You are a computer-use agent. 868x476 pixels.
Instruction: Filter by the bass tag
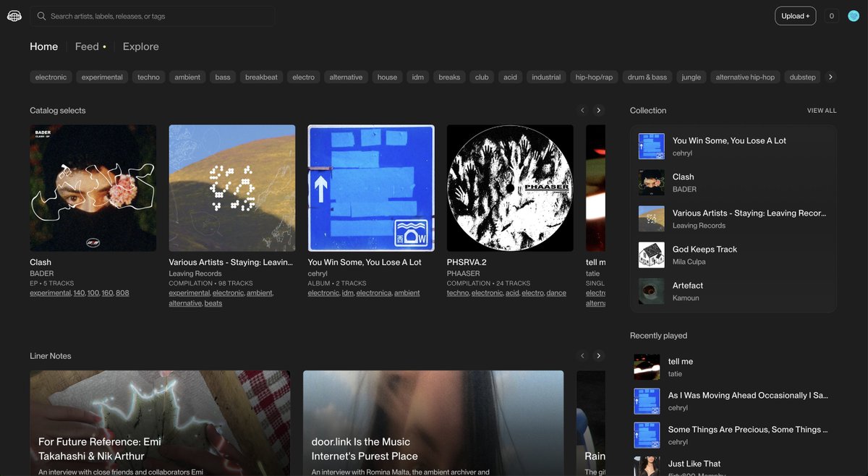point(223,77)
